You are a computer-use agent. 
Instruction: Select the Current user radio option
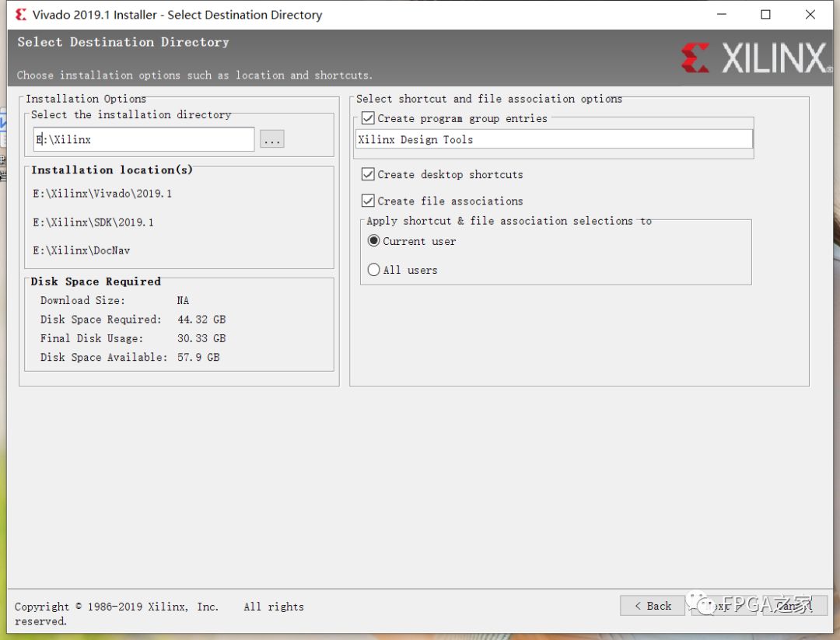[x=373, y=241]
